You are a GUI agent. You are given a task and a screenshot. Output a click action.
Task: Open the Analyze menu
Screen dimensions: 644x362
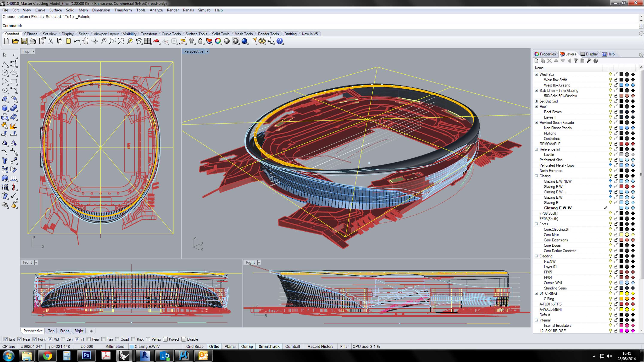coord(156,10)
